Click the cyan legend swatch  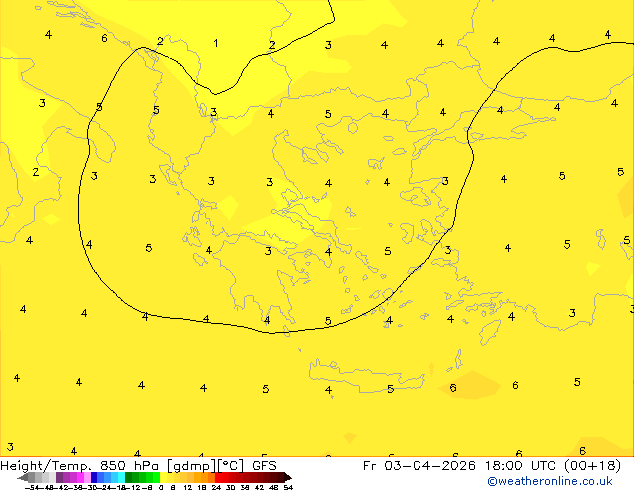pyautogui.click(x=122, y=477)
